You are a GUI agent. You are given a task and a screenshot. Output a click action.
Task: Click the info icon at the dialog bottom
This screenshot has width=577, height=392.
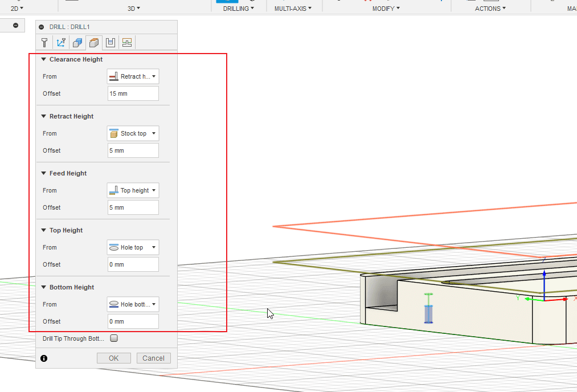click(x=44, y=358)
